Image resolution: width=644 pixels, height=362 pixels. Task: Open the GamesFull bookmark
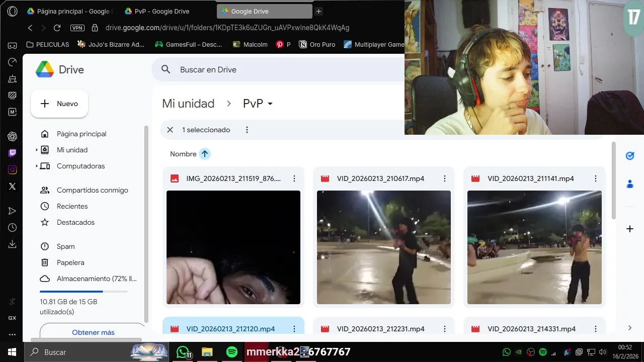click(x=188, y=45)
